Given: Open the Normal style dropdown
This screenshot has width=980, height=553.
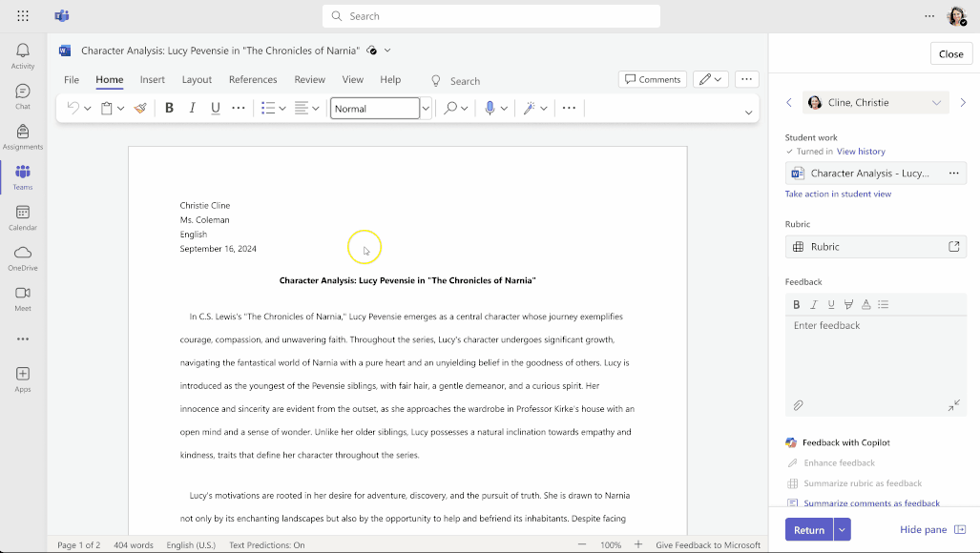Looking at the screenshot, I should click(x=425, y=108).
